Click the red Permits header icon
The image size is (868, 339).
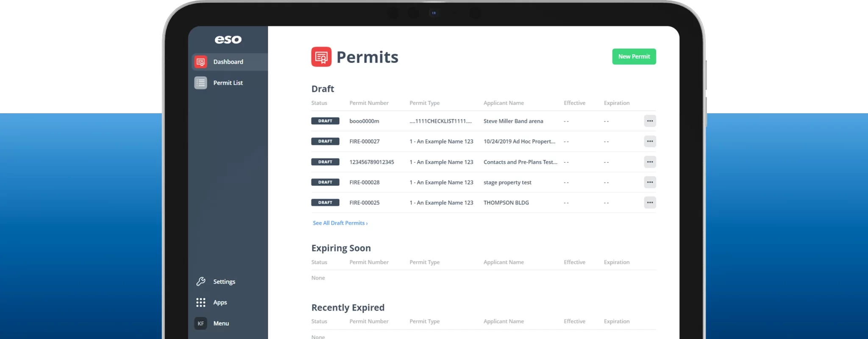[x=321, y=57]
